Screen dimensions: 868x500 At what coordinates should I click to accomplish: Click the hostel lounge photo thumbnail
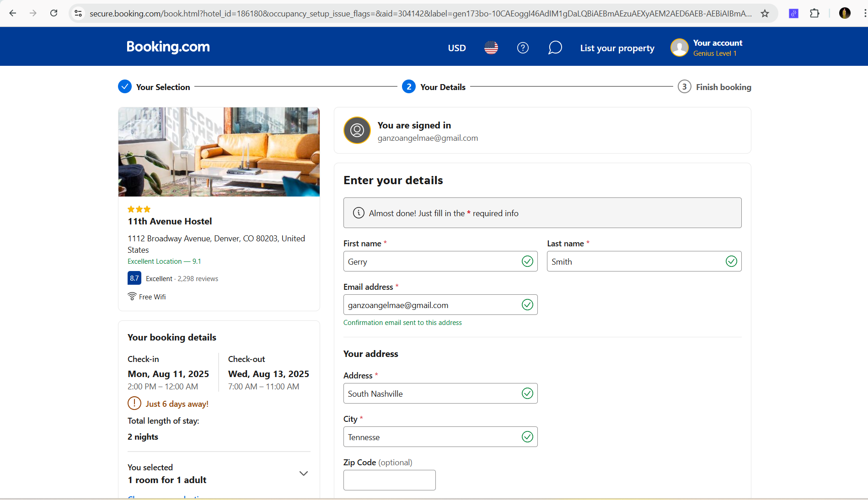[219, 152]
